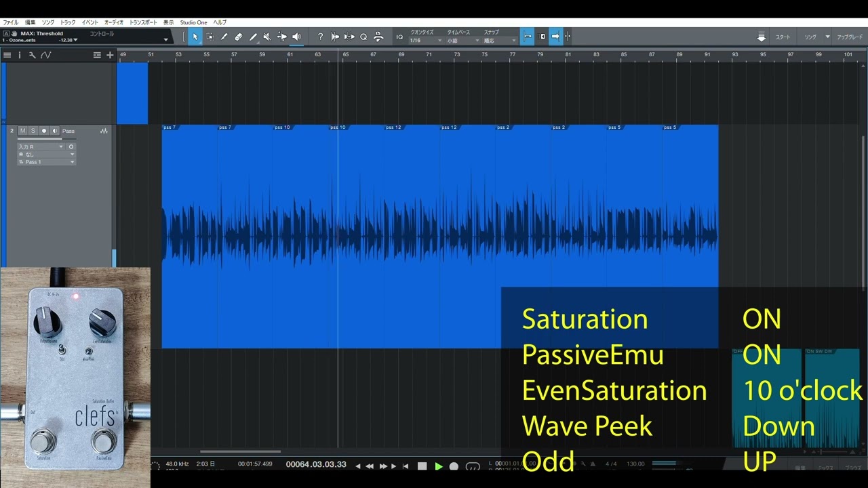Open the 編集 menu
Image resolution: width=868 pixels, height=488 pixels.
pyautogui.click(x=30, y=22)
